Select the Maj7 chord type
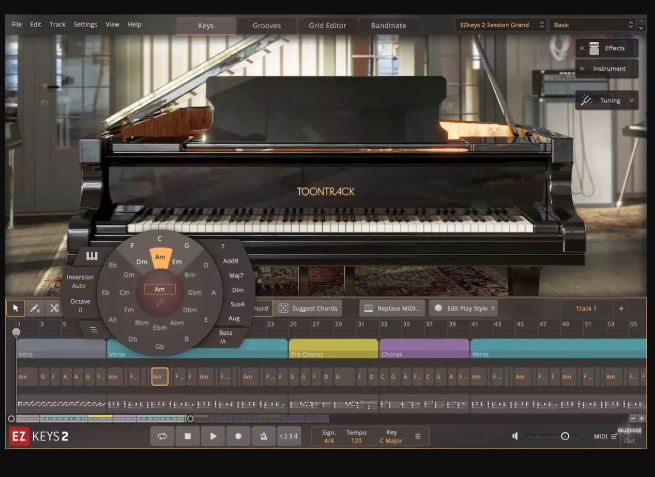 236,275
